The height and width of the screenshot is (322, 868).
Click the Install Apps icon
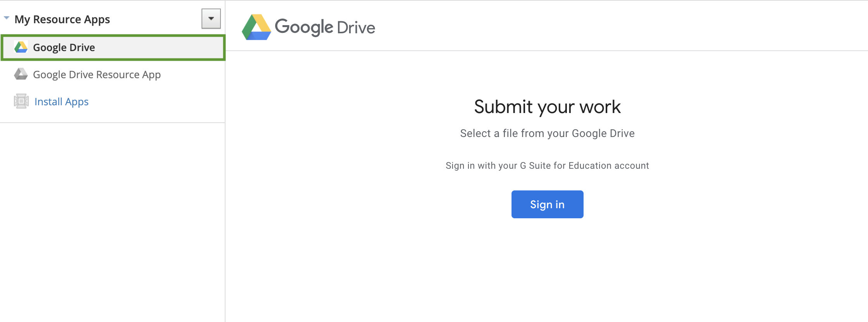point(21,101)
